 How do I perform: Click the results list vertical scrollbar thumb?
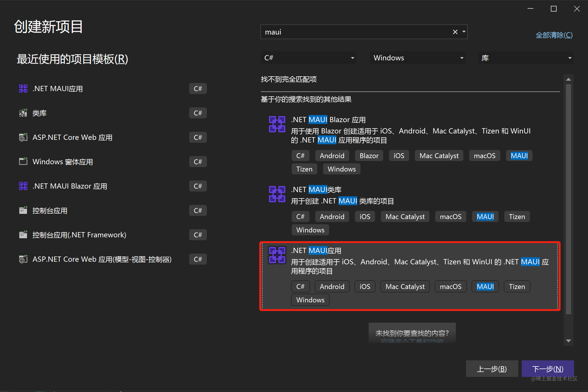[x=569, y=199]
